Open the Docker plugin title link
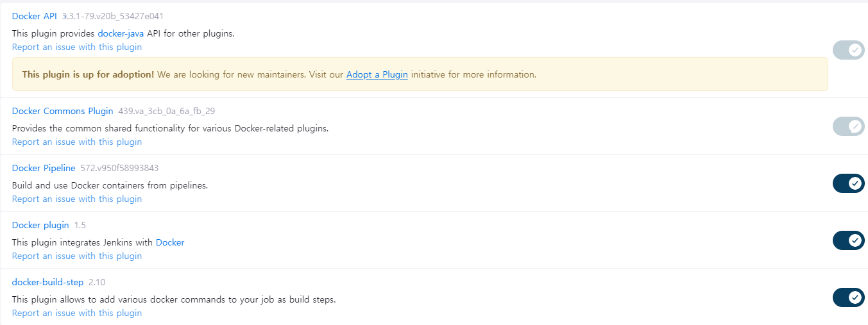The height and width of the screenshot is (325, 868). tap(40, 225)
